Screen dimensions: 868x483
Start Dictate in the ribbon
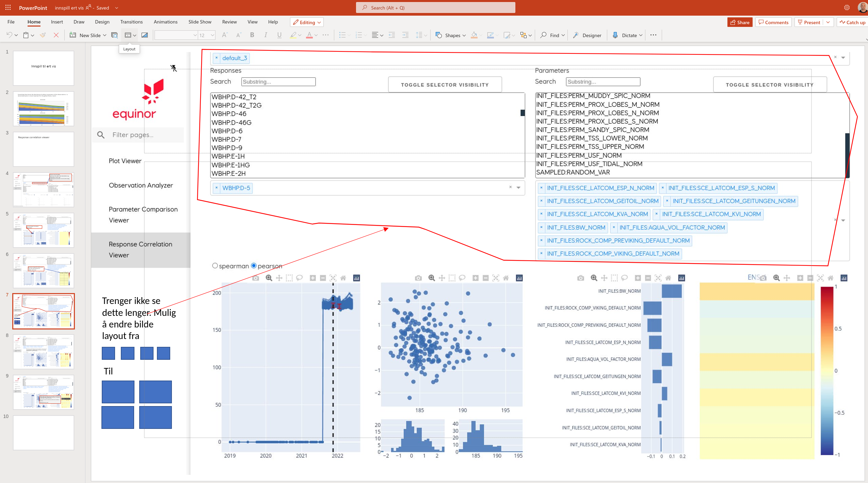(627, 35)
